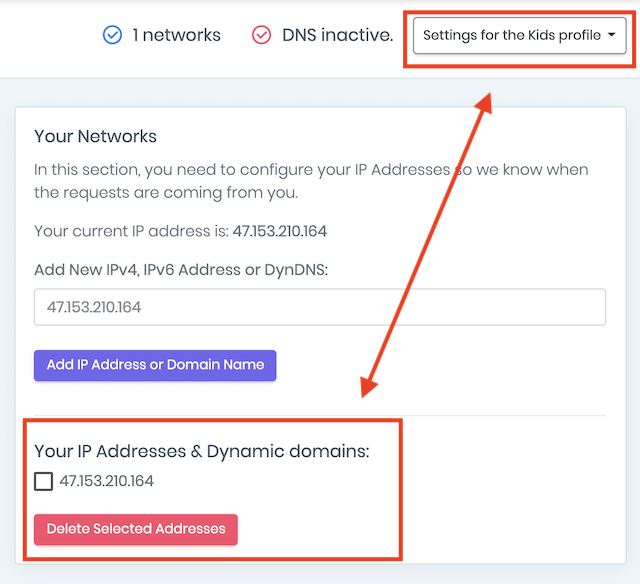Click the Your IP Addresses & Dynamic domains heading

point(202,451)
